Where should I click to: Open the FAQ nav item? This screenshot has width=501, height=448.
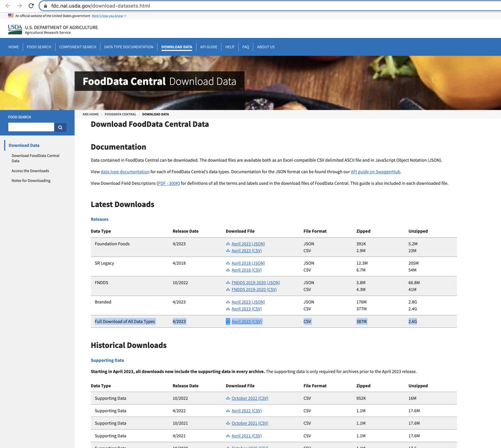[x=245, y=47]
